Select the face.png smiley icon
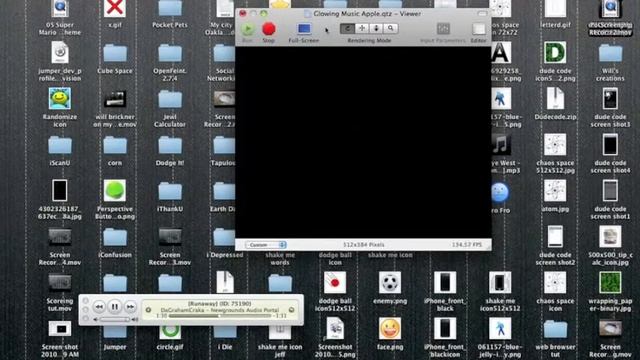The width and height of the screenshot is (640, 360). point(390,329)
